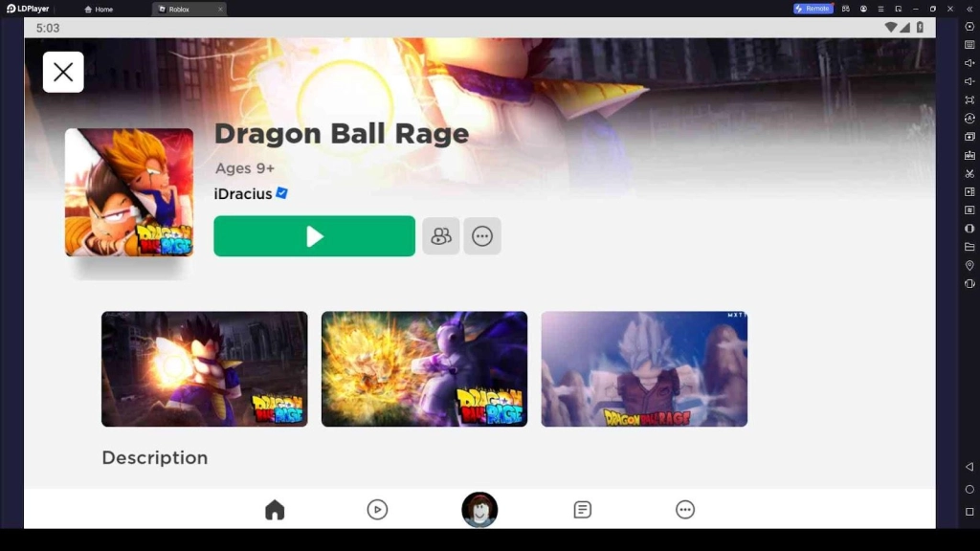Open the shared folder icon

coord(969,247)
